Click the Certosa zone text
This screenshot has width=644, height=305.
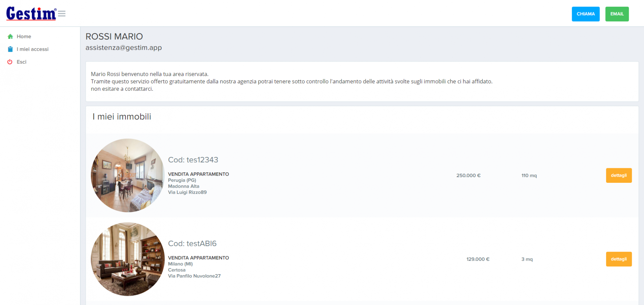(x=177, y=270)
